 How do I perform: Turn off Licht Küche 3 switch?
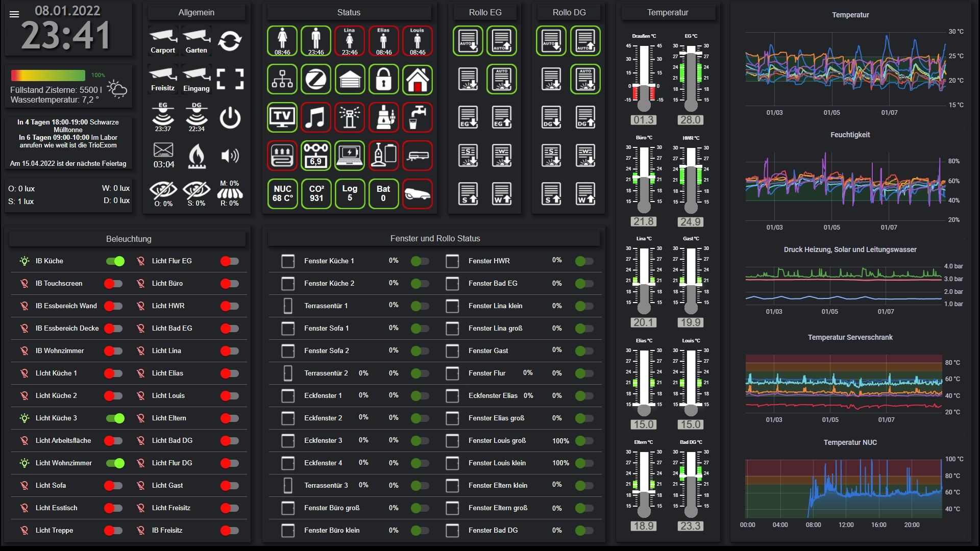coord(115,418)
